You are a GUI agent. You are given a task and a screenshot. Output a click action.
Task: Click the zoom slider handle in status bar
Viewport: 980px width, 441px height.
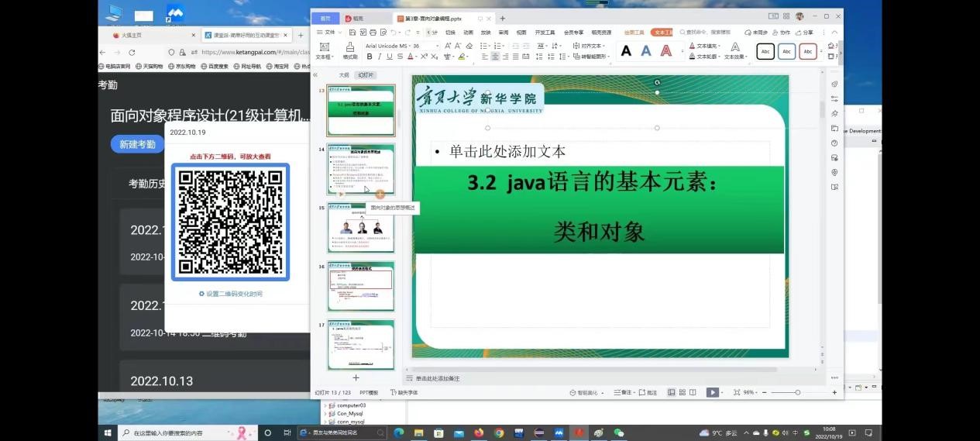pyautogui.click(x=798, y=393)
